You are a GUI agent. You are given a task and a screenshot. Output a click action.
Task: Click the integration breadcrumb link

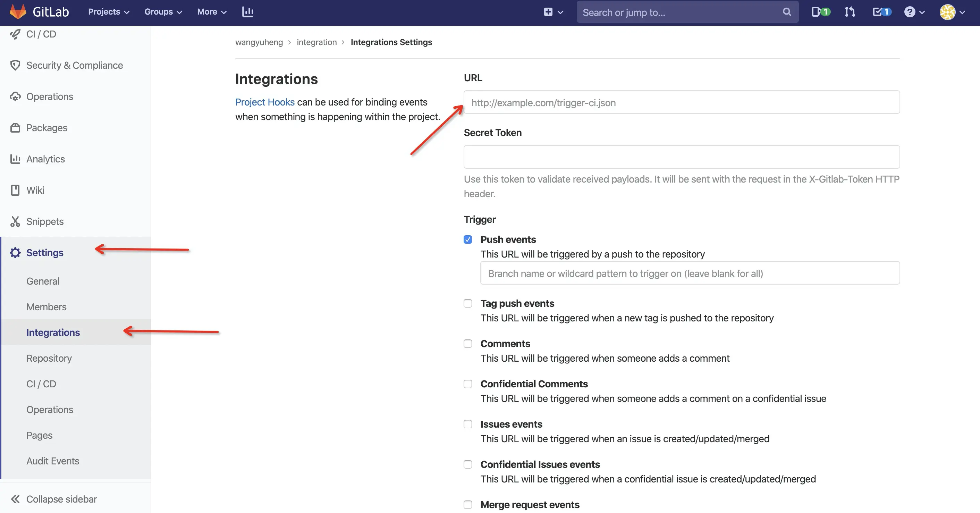(316, 42)
